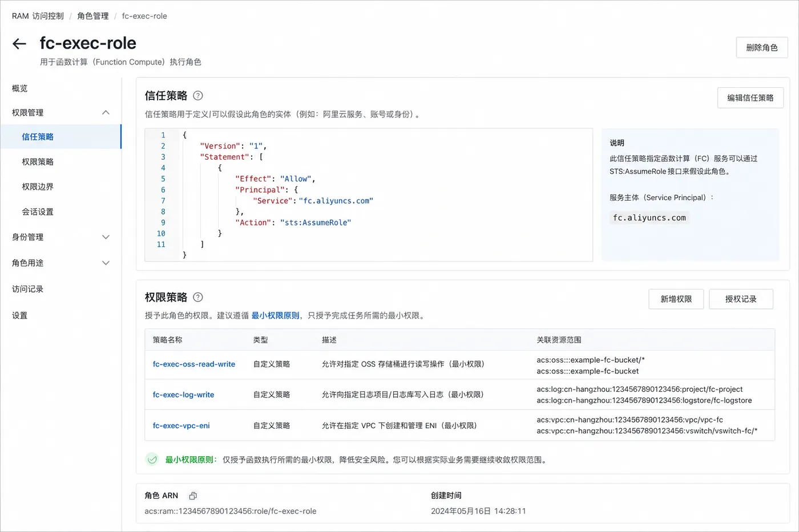Click the "Version": "1" JSON line

(233, 146)
